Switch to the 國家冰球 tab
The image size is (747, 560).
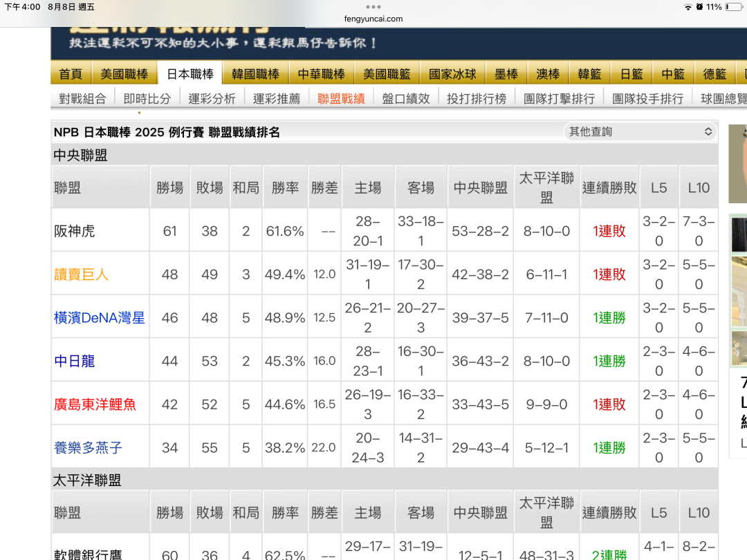452,74
